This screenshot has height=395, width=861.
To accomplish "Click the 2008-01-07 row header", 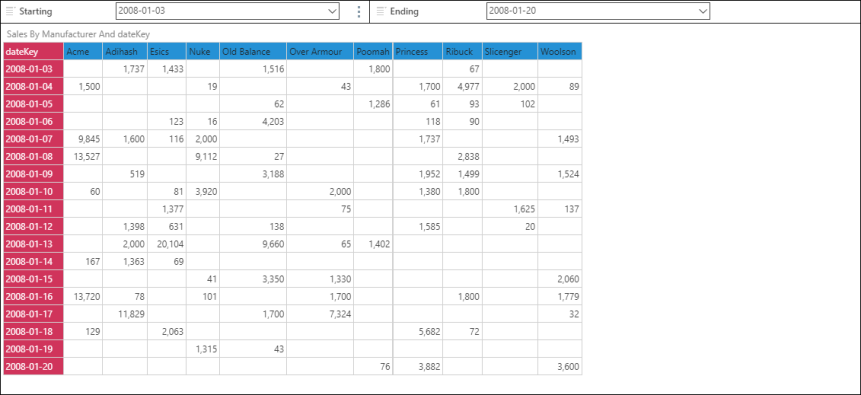I will pyautogui.click(x=33, y=139).
